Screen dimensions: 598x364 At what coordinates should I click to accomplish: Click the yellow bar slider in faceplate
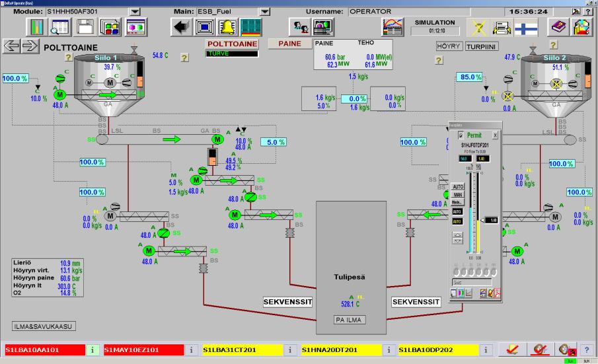478,237
